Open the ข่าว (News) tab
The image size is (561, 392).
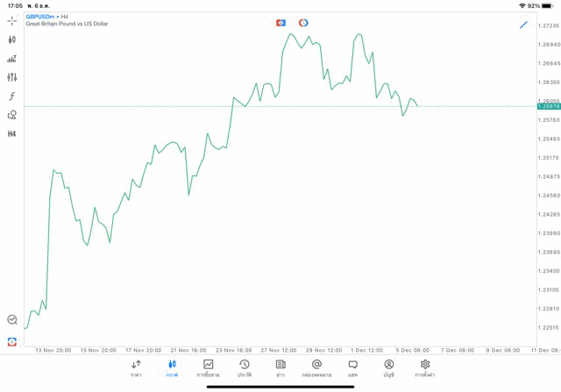pyautogui.click(x=280, y=368)
